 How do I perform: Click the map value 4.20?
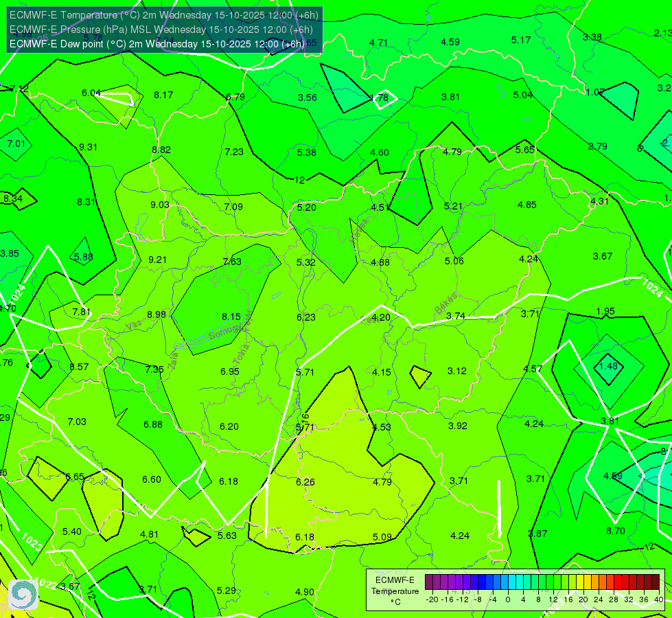tap(380, 317)
